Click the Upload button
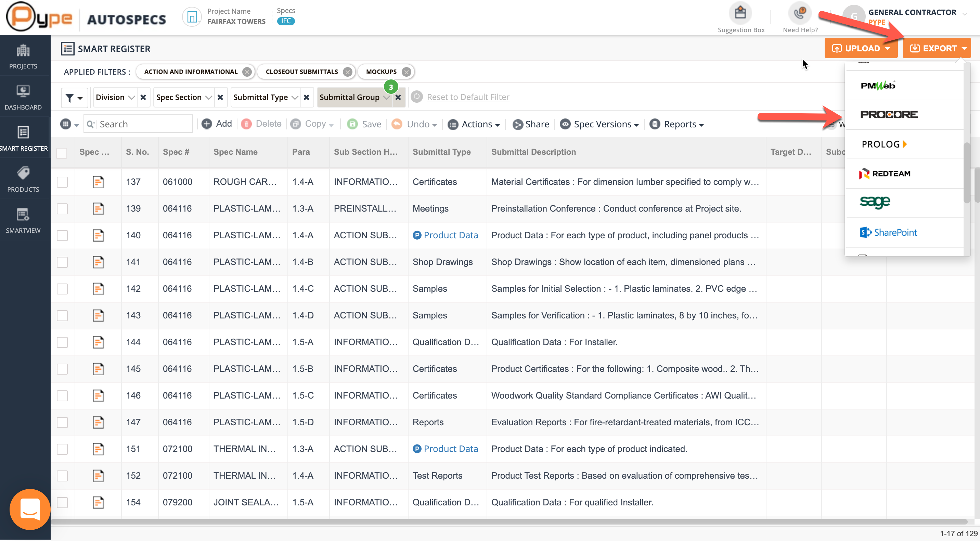Screen dimensions: 980x541 coord(861,48)
